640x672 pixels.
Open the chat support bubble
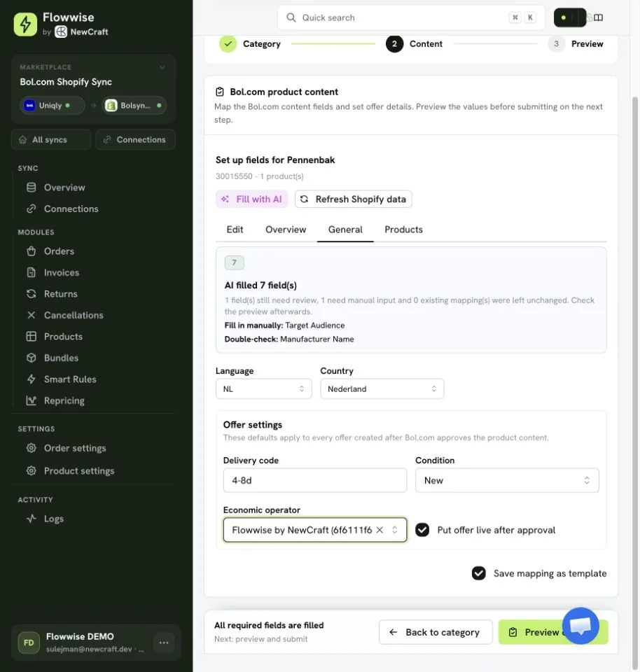pos(580,626)
